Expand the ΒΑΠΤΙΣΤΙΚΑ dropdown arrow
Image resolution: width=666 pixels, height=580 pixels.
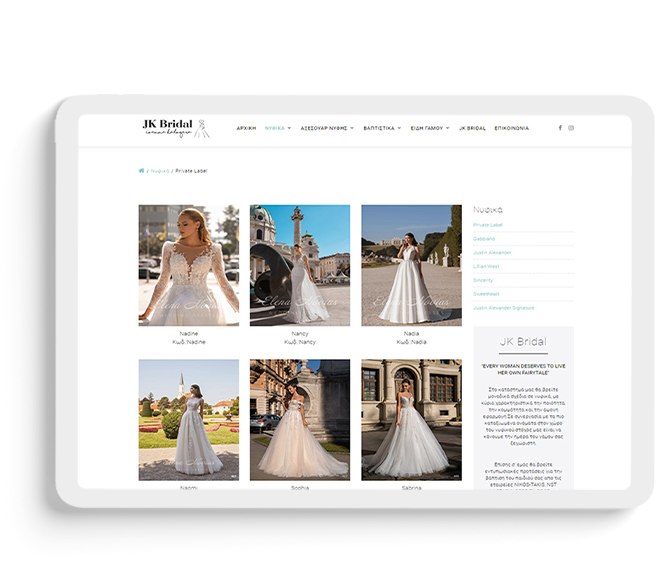399,128
